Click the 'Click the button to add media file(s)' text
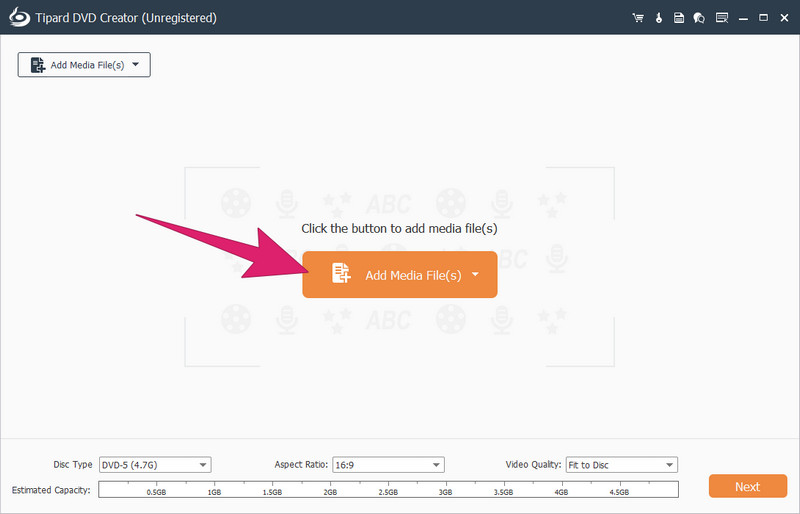This screenshot has height=514, width=800. (x=399, y=228)
